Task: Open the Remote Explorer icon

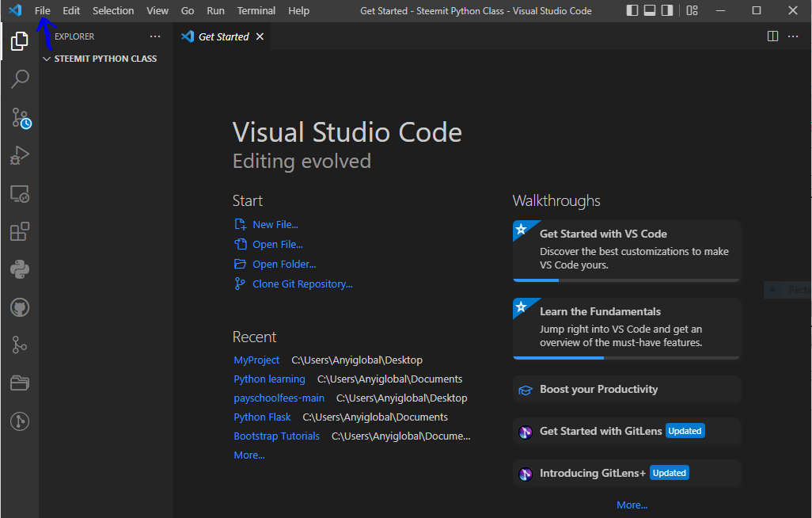Action: coord(20,194)
